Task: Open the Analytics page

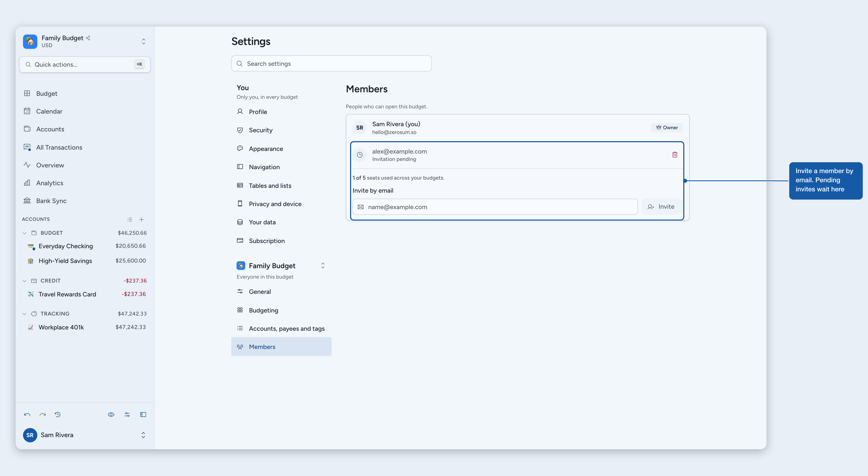Action: point(85,183)
